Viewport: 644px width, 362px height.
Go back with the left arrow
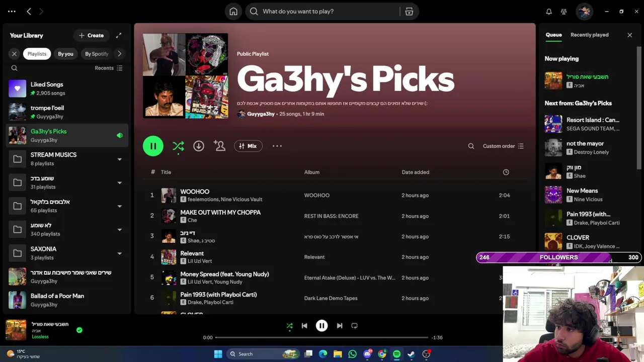click(x=29, y=12)
